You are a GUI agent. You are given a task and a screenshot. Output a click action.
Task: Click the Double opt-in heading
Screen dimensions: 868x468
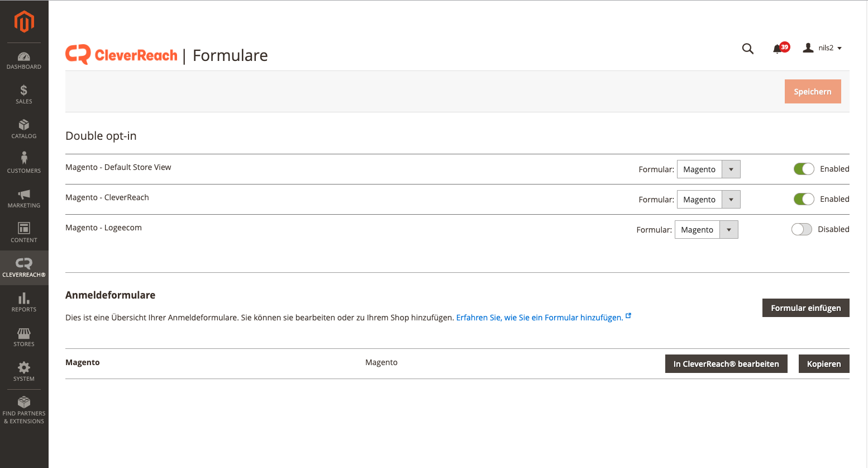[101, 136]
